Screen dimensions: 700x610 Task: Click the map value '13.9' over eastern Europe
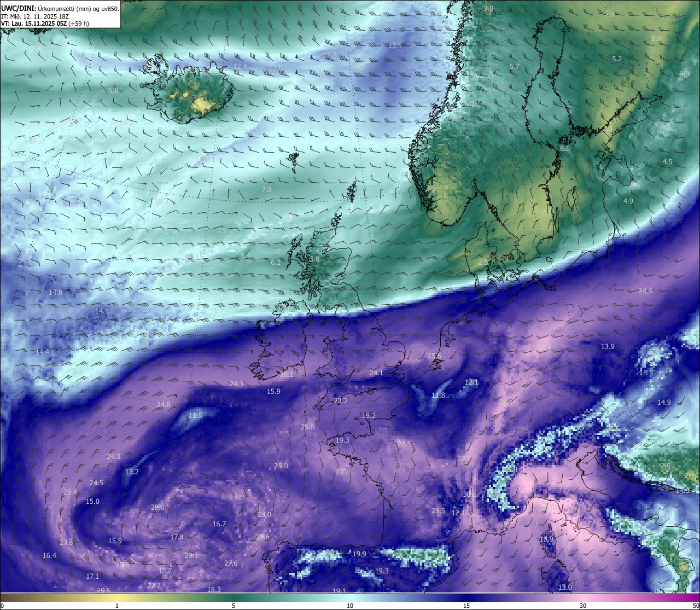pos(608,347)
